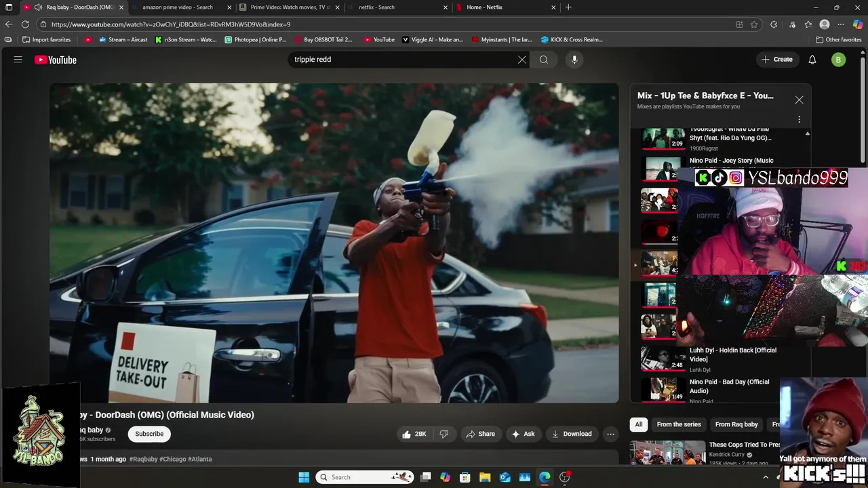
Task: Clear the 'trippie redd' search text
Action: pos(522,60)
